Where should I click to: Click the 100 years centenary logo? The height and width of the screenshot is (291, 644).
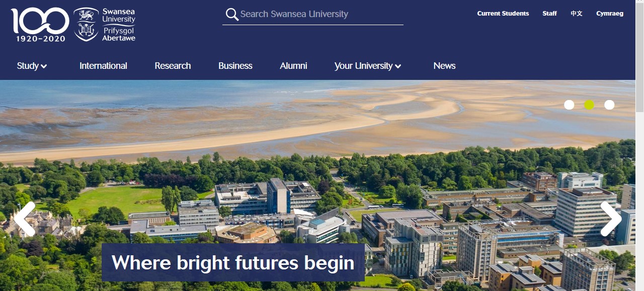coord(40,25)
